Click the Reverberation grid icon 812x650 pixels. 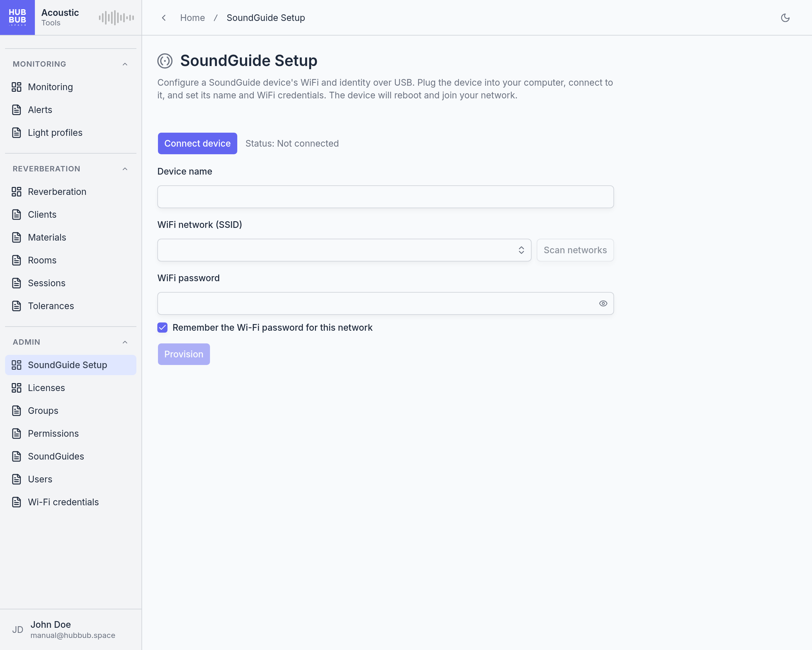point(16,192)
